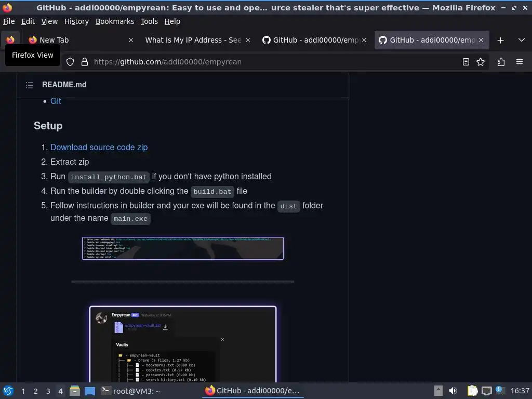Open the taskbar start menu icon
Viewport: 532px width, 399px height.
pos(8,391)
